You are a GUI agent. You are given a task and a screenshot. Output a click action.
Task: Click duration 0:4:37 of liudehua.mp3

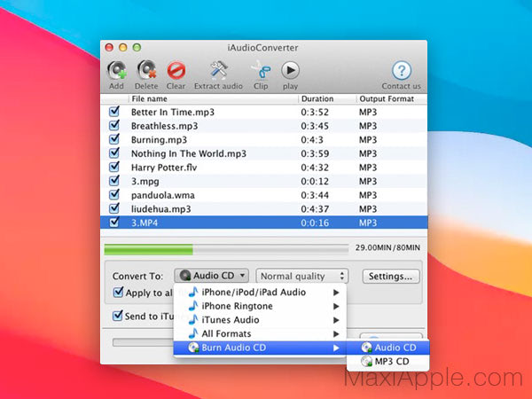tap(315, 209)
